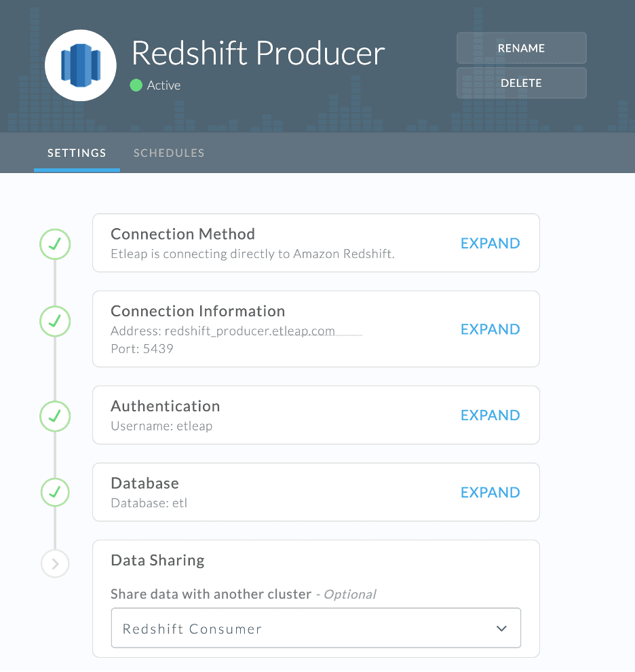Open the Redshift Consumer cluster dropdown
This screenshot has width=635, height=672.
point(315,628)
